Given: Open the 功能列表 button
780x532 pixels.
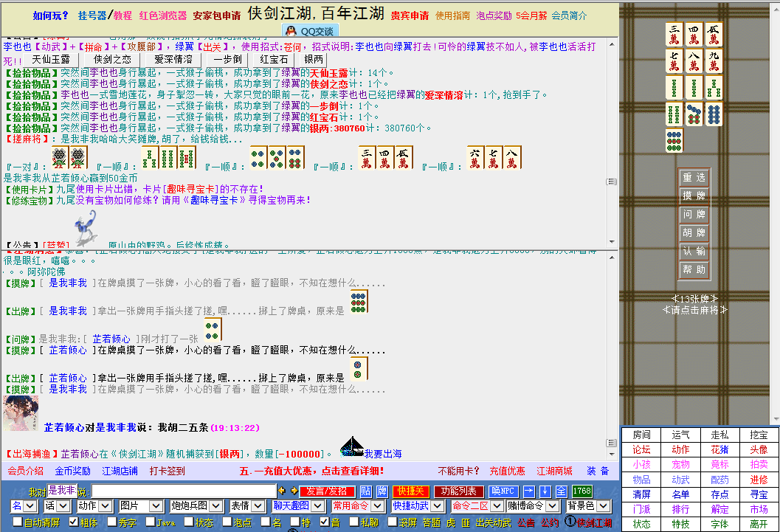Looking at the screenshot, I should (458, 491).
